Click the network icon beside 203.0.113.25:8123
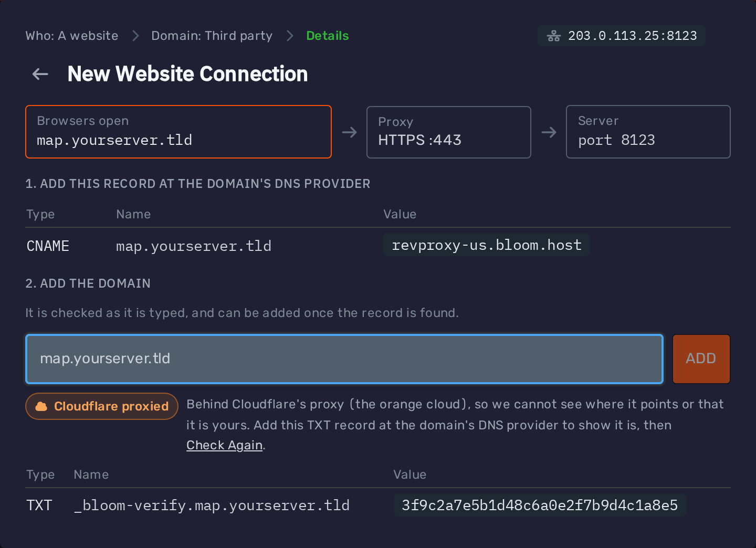756x548 pixels. (x=554, y=36)
